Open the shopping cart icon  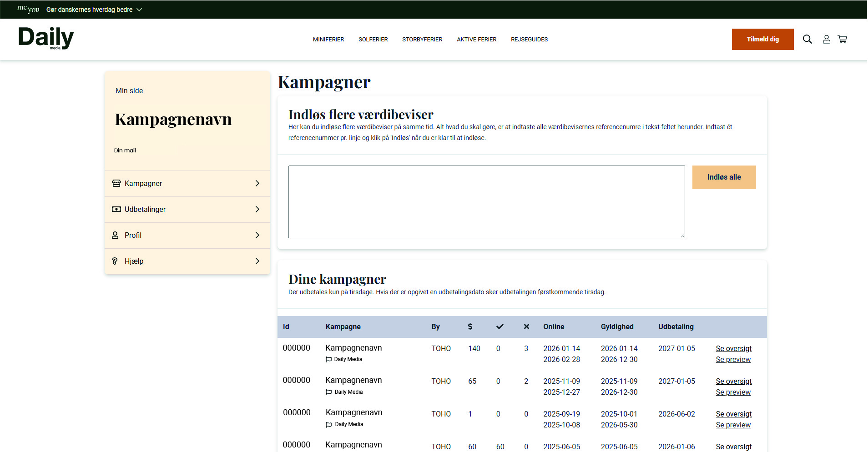[842, 40]
